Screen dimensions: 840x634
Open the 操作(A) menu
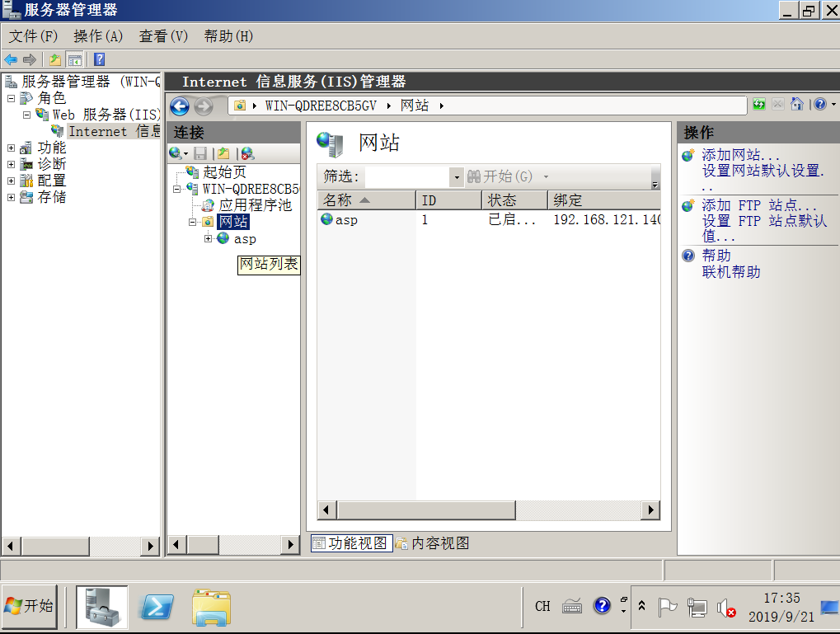(99, 36)
